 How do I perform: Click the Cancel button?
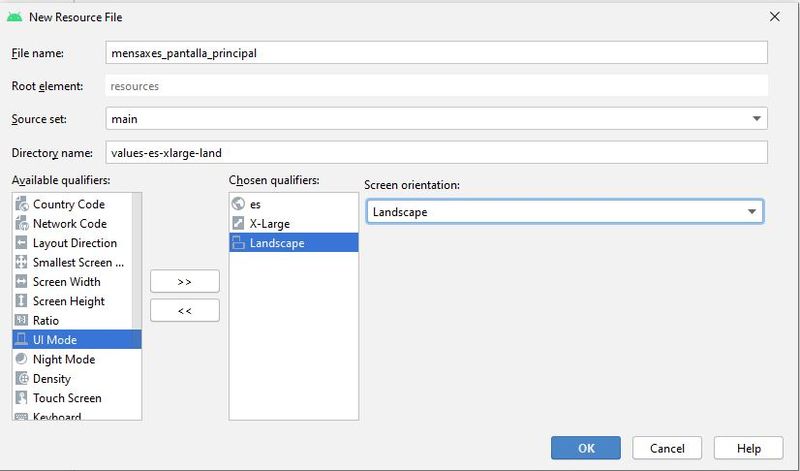(667, 448)
